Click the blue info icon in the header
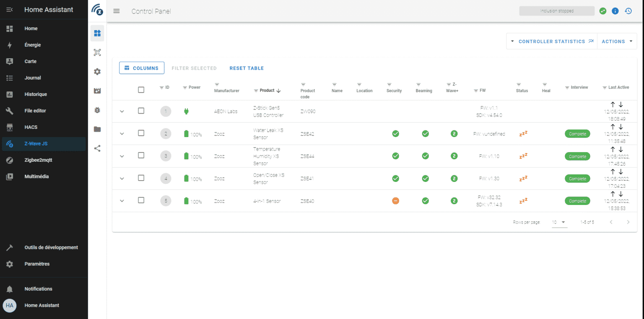The height and width of the screenshot is (319, 644). pos(615,11)
